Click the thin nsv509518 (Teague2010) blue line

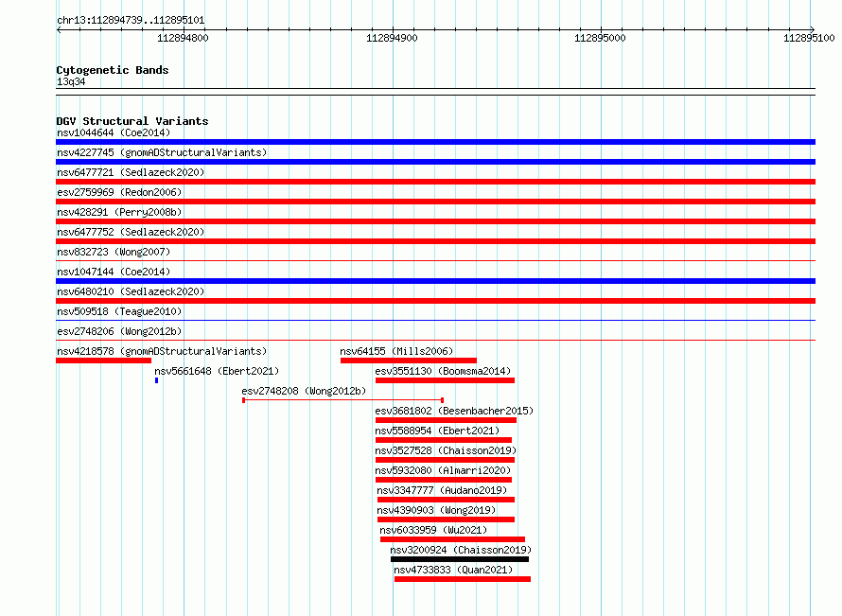(x=435, y=321)
